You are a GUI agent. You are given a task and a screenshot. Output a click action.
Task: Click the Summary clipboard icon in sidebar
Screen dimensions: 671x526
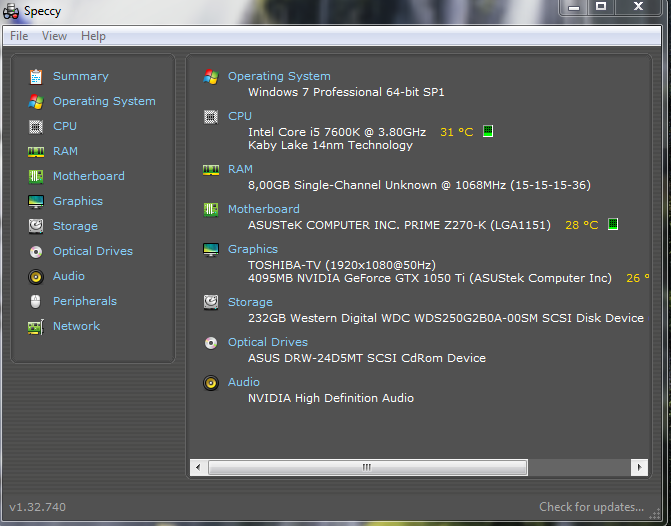36,77
